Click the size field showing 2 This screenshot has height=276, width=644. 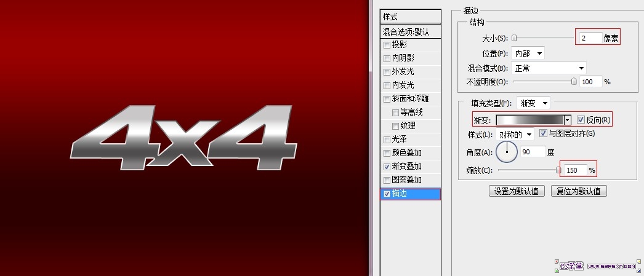tap(590, 38)
